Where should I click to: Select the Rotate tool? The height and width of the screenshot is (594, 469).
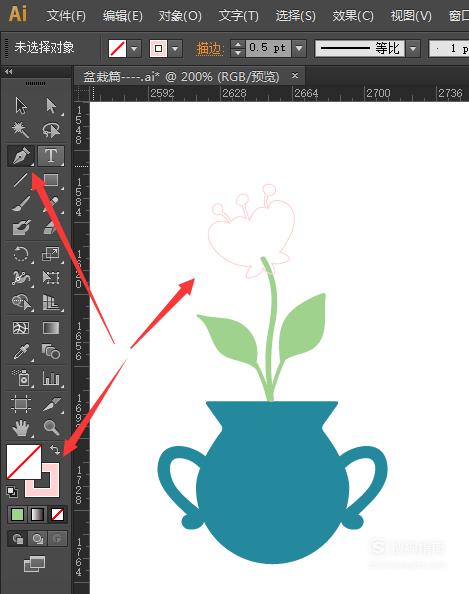tap(21, 254)
